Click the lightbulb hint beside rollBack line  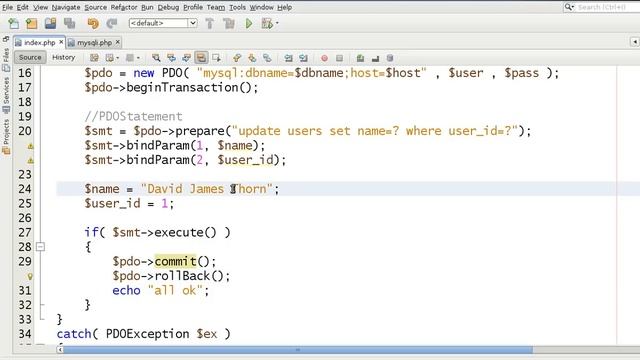tap(30, 276)
